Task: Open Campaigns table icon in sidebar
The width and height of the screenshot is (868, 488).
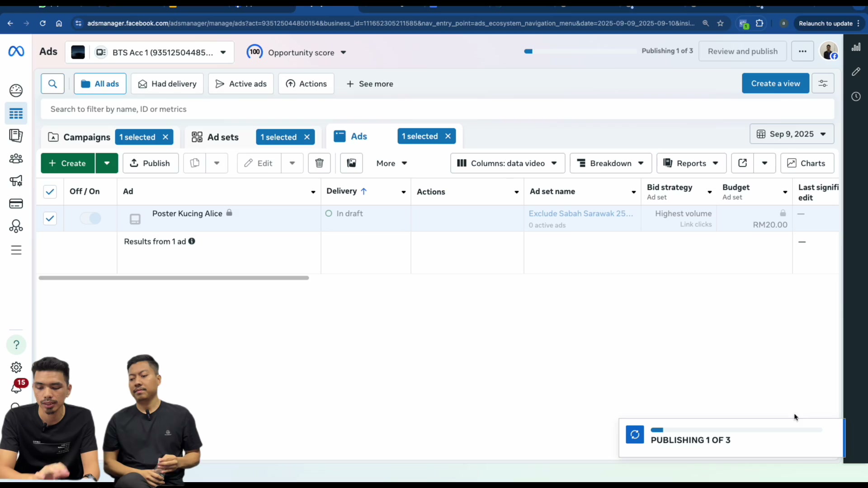Action: (x=16, y=113)
